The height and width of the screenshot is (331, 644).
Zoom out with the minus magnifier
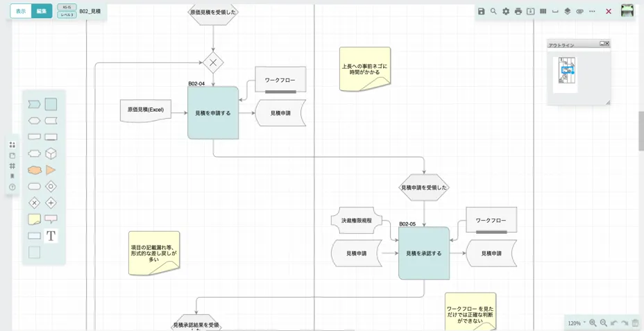click(603, 323)
